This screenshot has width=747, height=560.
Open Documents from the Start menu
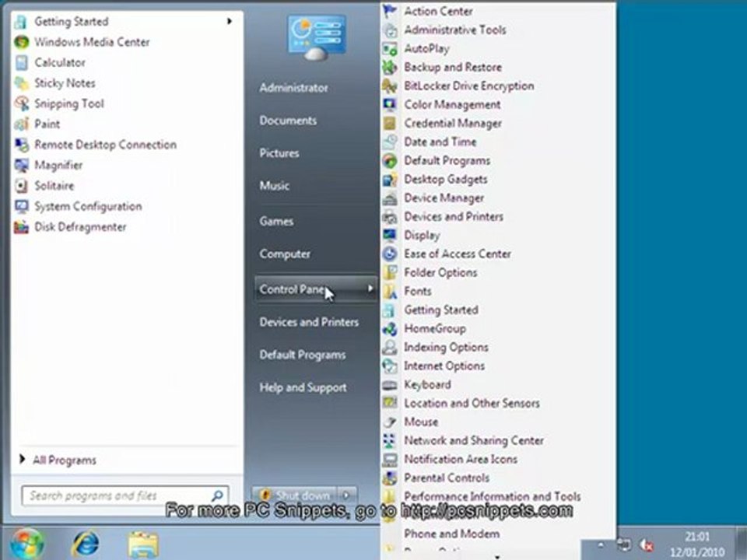[x=288, y=121]
